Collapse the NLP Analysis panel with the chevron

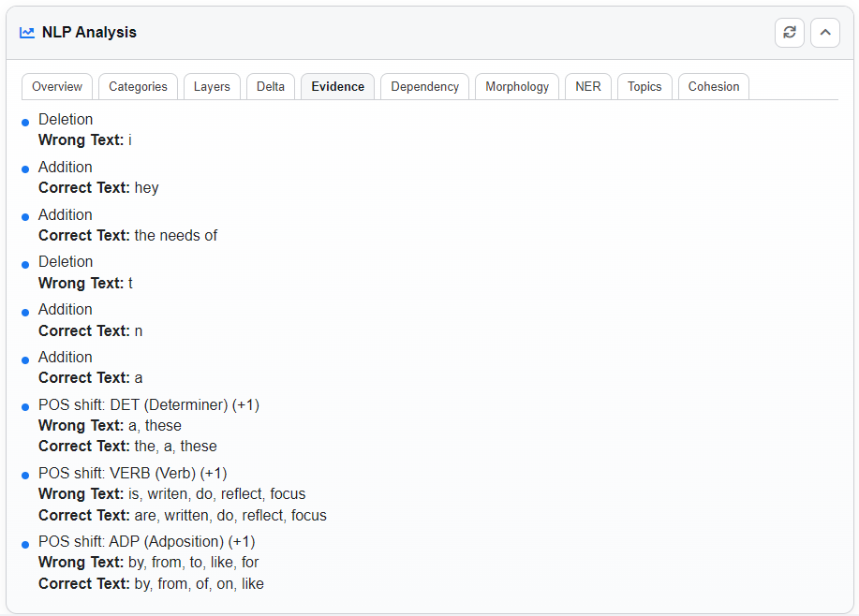pyautogui.click(x=824, y=33)
